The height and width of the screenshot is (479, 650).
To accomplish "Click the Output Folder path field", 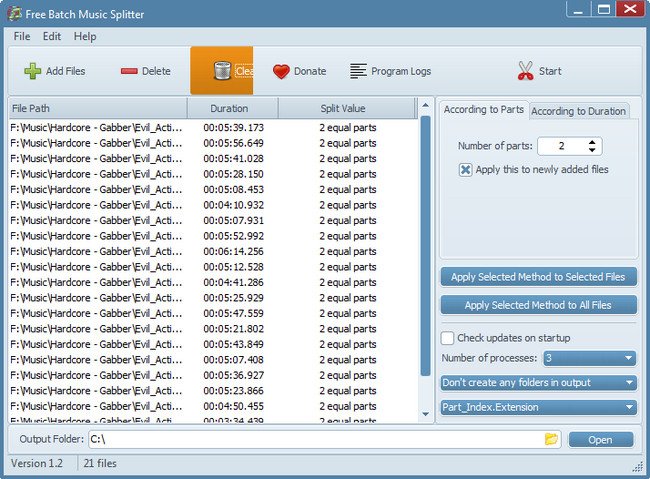I will [x=315, y=439].
